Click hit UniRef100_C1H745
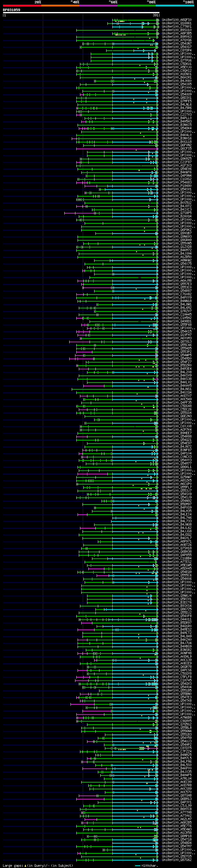 [x=177, y=680]
